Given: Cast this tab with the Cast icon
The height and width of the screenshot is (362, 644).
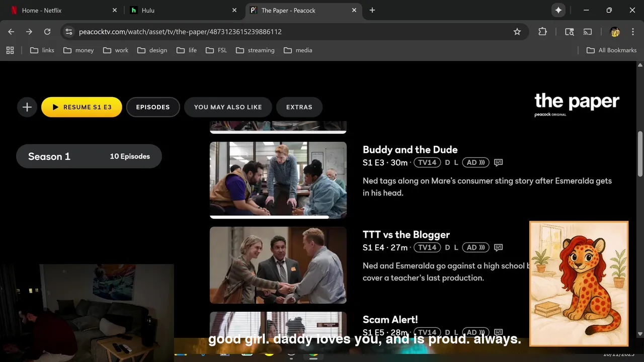Looking at the screenshot, I should click(588, 32).
